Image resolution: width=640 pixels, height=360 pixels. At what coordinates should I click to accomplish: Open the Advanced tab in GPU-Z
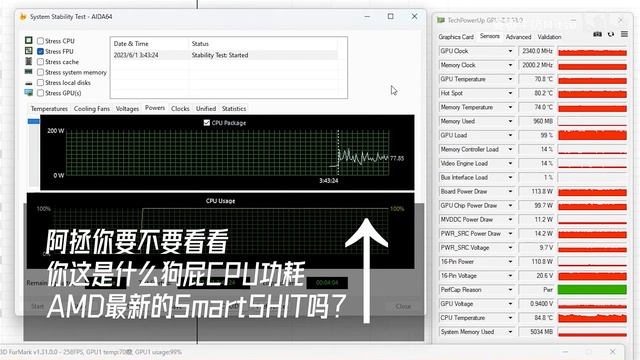[518, 37]
